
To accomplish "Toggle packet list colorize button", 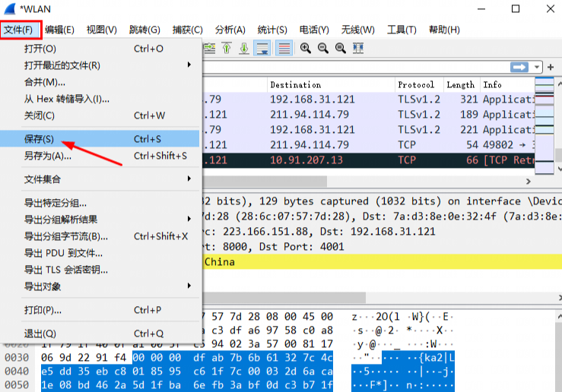I will [284, 49].
